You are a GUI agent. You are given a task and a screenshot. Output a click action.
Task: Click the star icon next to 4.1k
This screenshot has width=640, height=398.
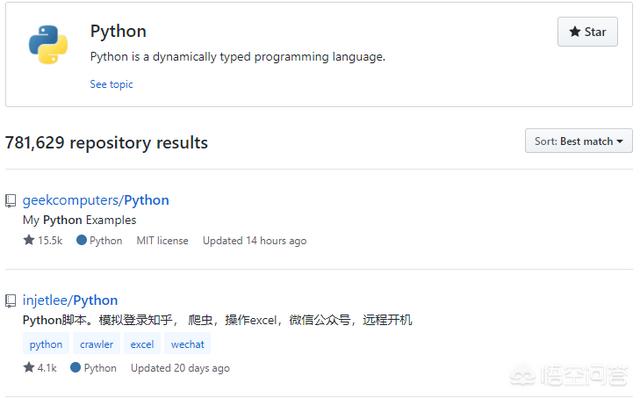pyautogui.click(x=29, y=367)
